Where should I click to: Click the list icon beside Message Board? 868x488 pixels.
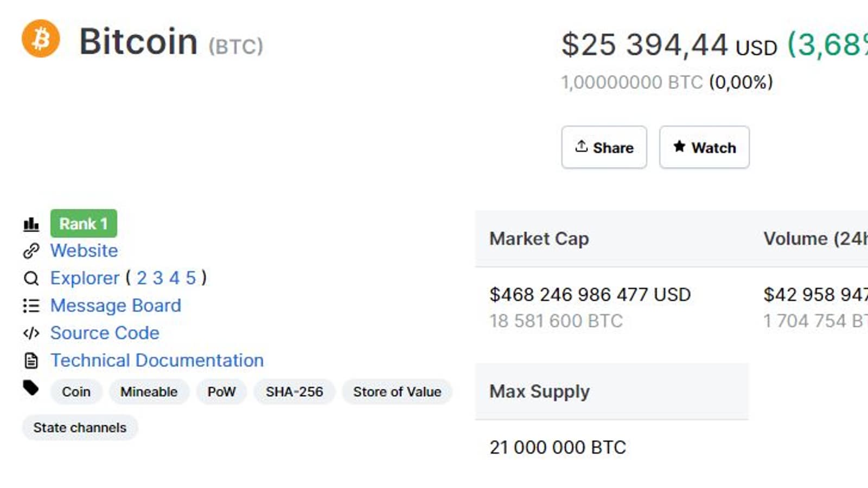tap(31, 306)
